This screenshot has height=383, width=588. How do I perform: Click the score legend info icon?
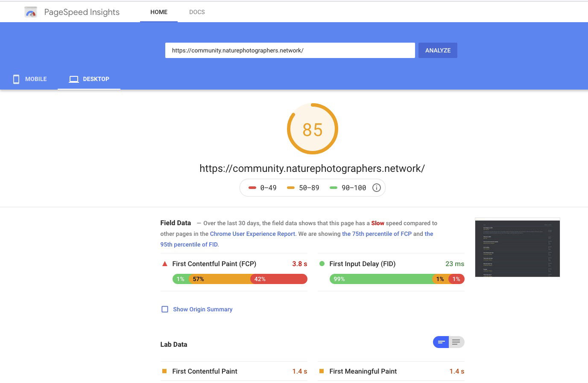click(x=376, y=188)
